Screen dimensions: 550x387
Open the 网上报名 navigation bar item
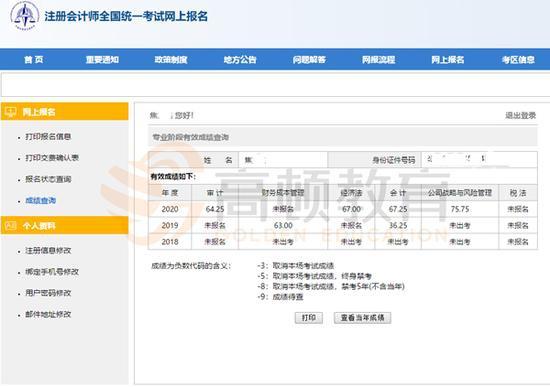448,60
